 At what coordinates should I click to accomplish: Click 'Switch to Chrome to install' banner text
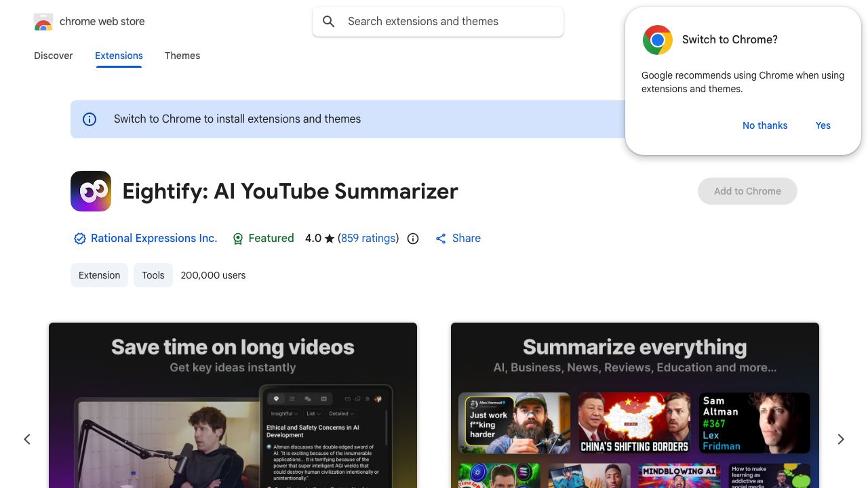(237, 119)
